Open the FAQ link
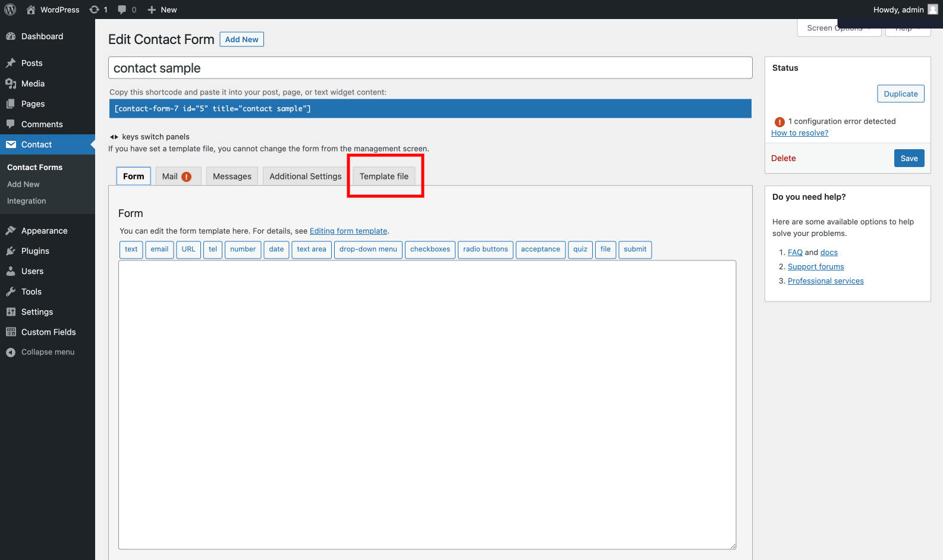This screenshot has height=560, width=943. 795,253
